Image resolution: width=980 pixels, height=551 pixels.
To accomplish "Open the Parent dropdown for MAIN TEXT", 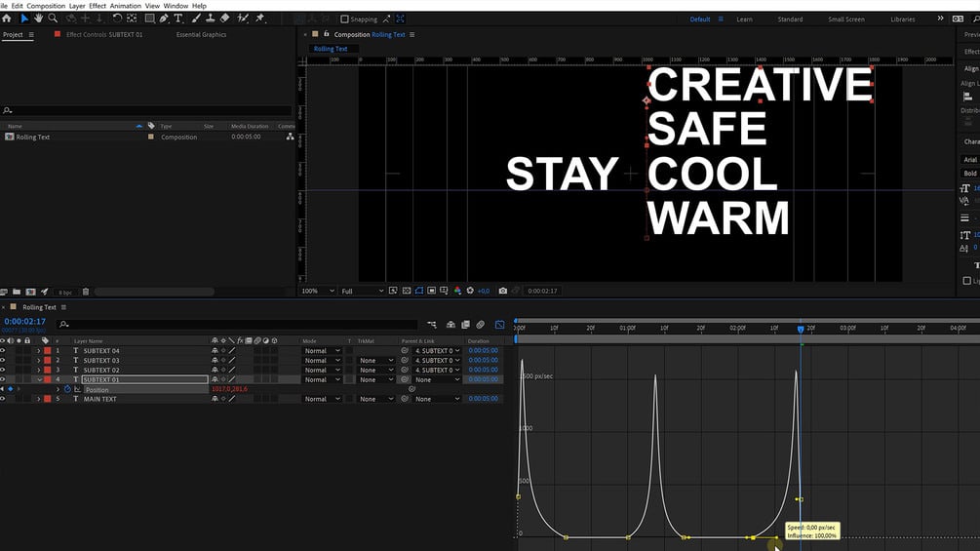I will click(437, 399).
